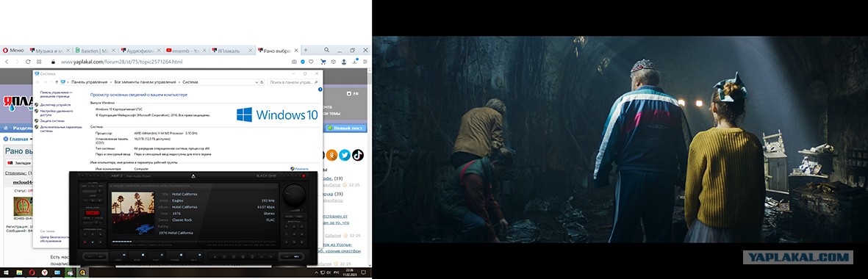The width and height of the screenshot is (868, 279).
Task: Switch to the Аудиофилия browser tab
Action: point(140,50)
